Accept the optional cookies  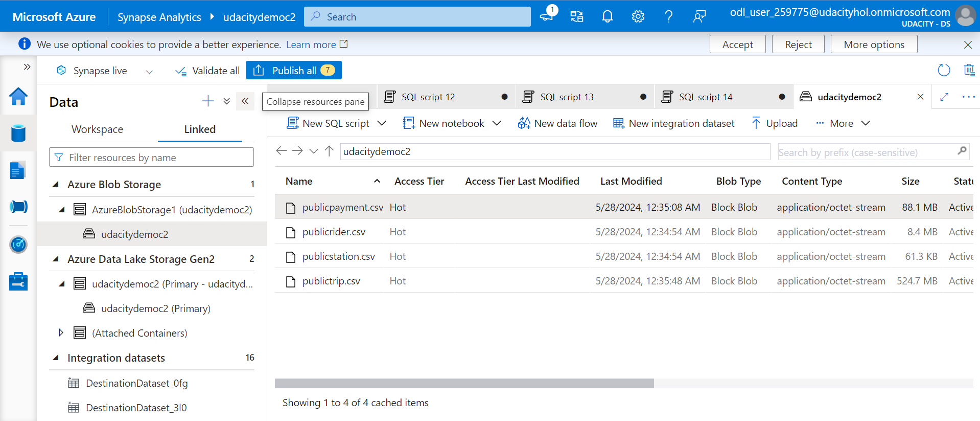click(737, 45)
